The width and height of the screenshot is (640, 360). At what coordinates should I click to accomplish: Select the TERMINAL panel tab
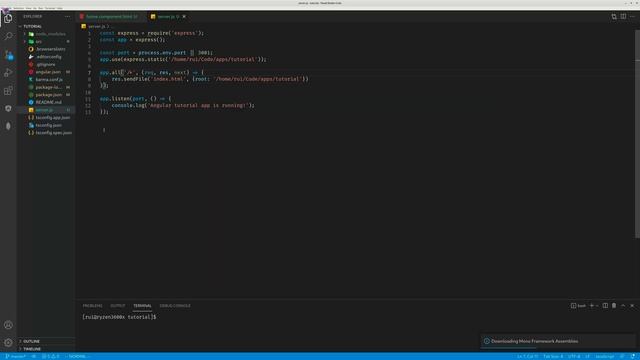click(142, 306)
